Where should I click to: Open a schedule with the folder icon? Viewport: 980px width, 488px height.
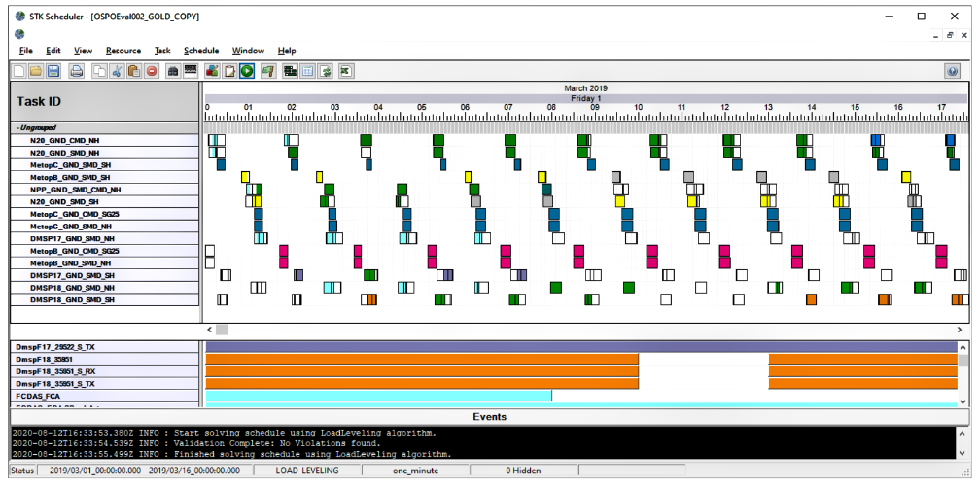36,71
